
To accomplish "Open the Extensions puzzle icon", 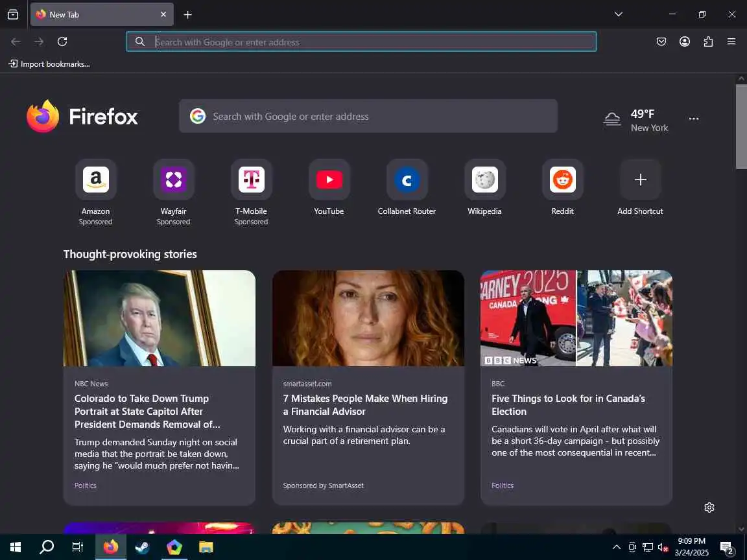I will pos(708,42).
